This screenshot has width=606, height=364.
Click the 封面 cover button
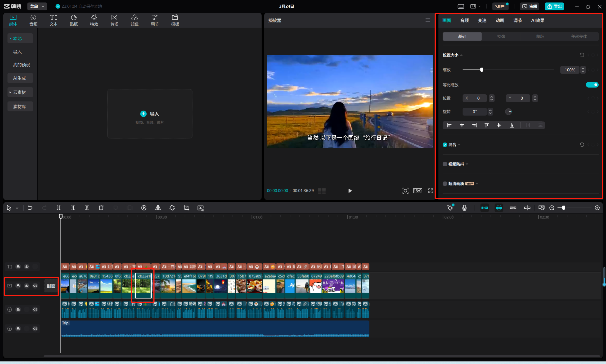51,286
